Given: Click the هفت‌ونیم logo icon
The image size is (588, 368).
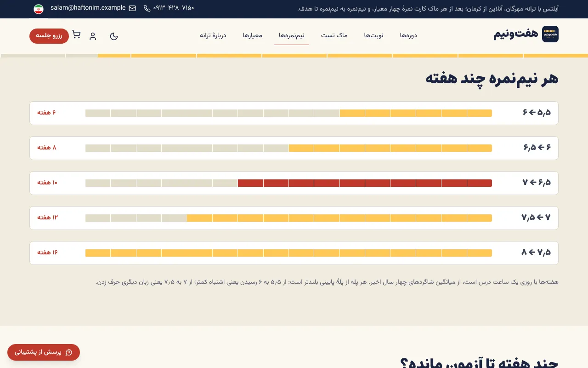Looking at the screenshot, I should coord(550,34).
